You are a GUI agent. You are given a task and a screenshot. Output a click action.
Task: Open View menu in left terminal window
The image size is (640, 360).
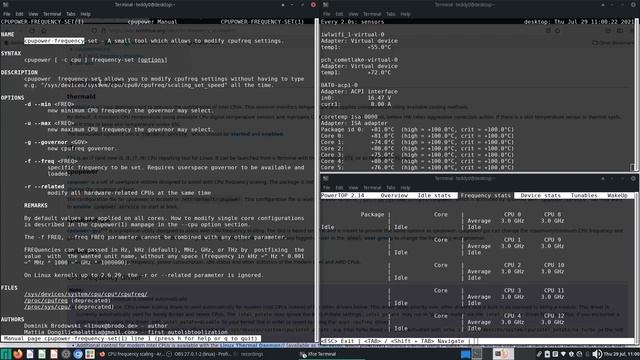point(33,14)
